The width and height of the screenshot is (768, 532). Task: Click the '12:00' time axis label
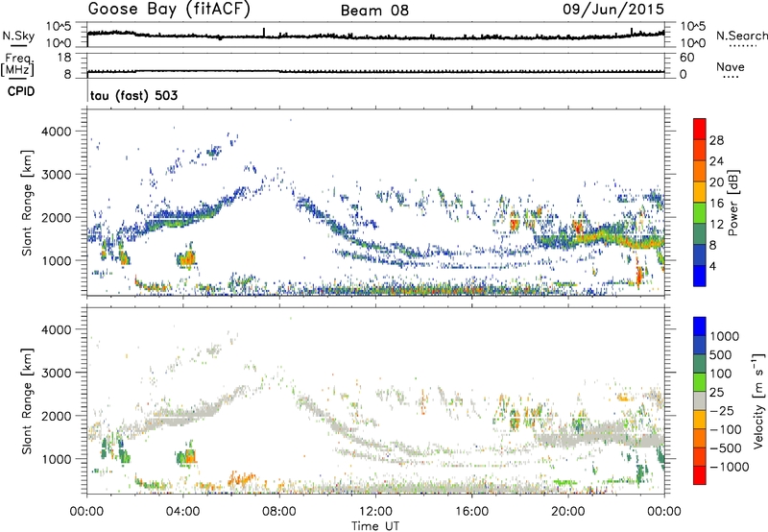375,511
